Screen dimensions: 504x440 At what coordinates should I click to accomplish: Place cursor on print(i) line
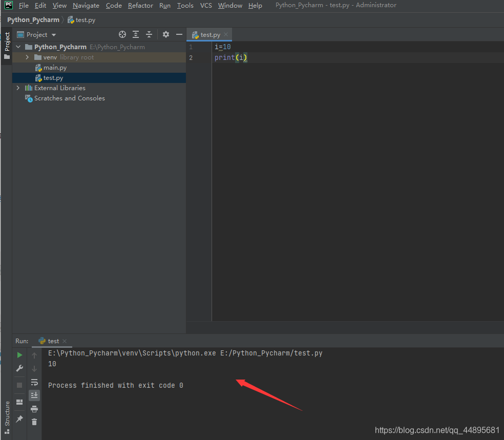(x=231, y=57)
